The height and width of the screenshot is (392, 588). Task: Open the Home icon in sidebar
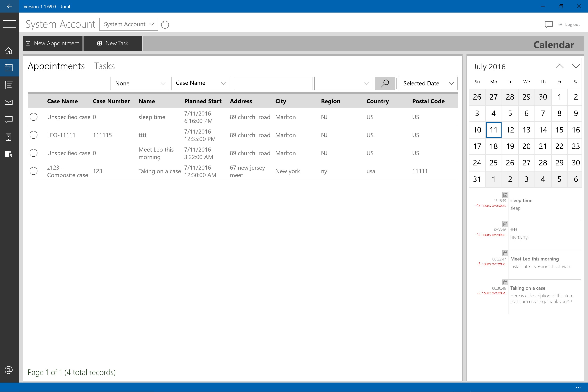tap(9, 51)
